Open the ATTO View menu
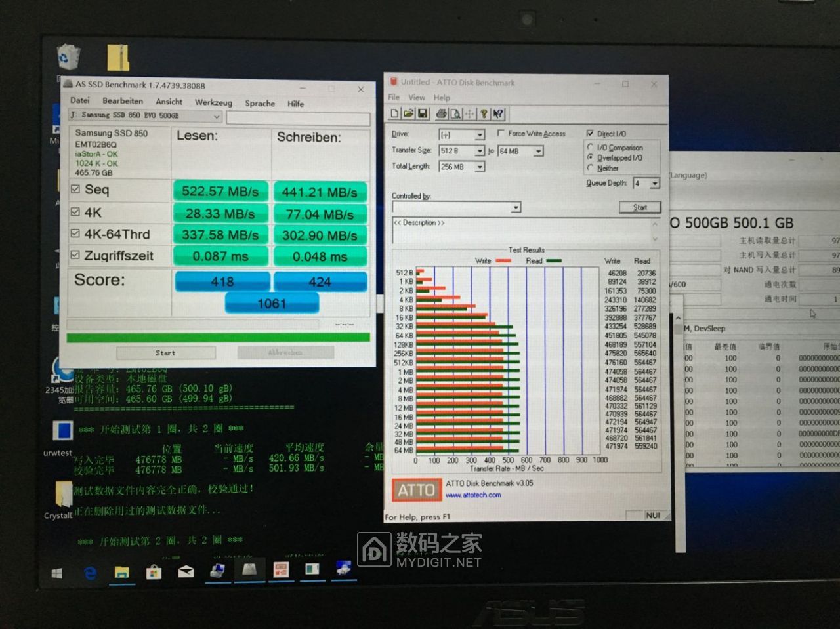Image resolution: width=840 pixels, height=629 pixels. (417, 97)
